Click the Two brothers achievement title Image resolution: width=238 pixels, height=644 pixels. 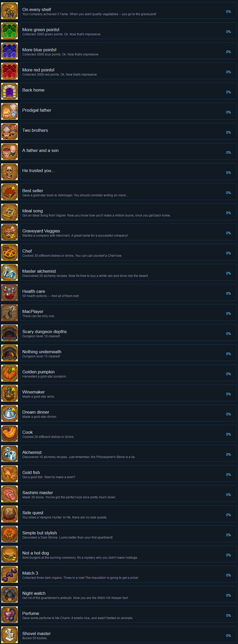(35, 130)
